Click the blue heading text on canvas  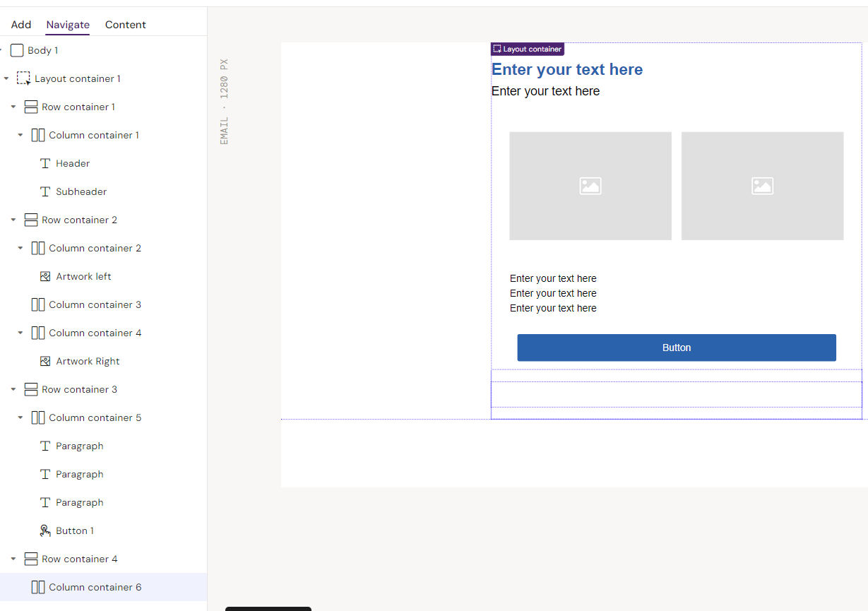(566, 69)
